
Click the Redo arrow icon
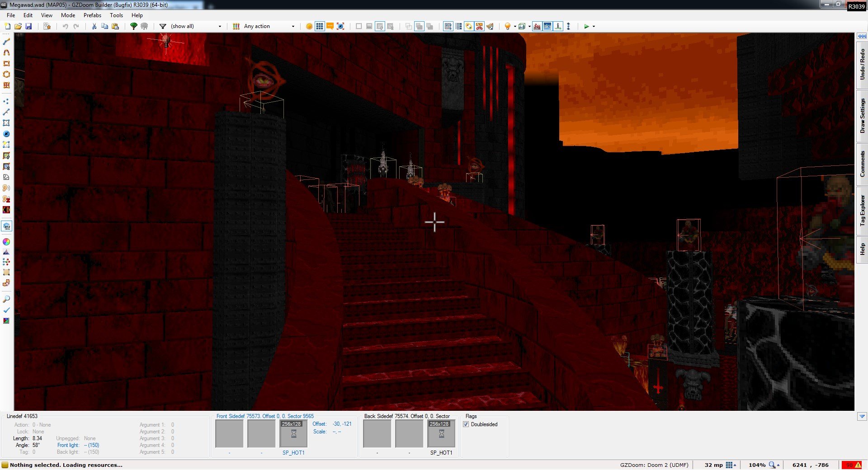coord(76,26)
